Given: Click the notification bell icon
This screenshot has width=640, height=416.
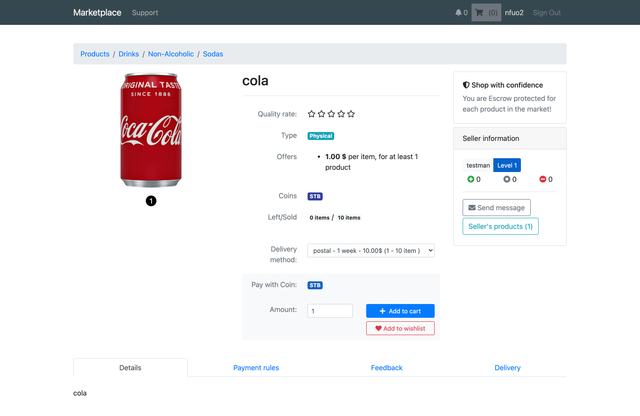Looking at the screenshot, I should coord(459,13).
